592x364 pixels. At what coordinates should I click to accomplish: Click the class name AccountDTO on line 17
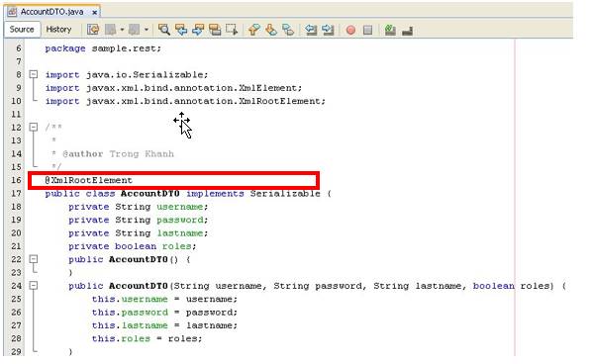(149, 194)
